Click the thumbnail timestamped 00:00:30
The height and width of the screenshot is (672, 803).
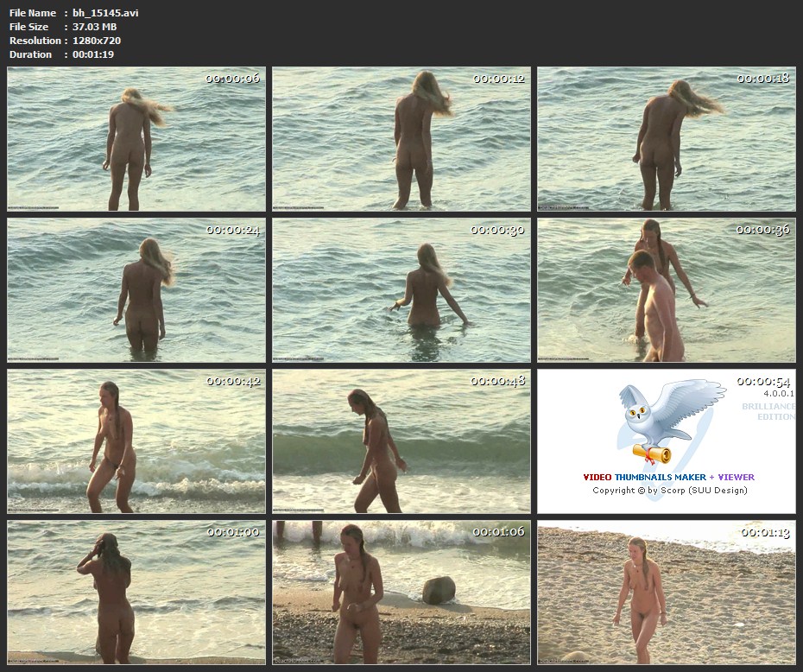click(401, 290)
